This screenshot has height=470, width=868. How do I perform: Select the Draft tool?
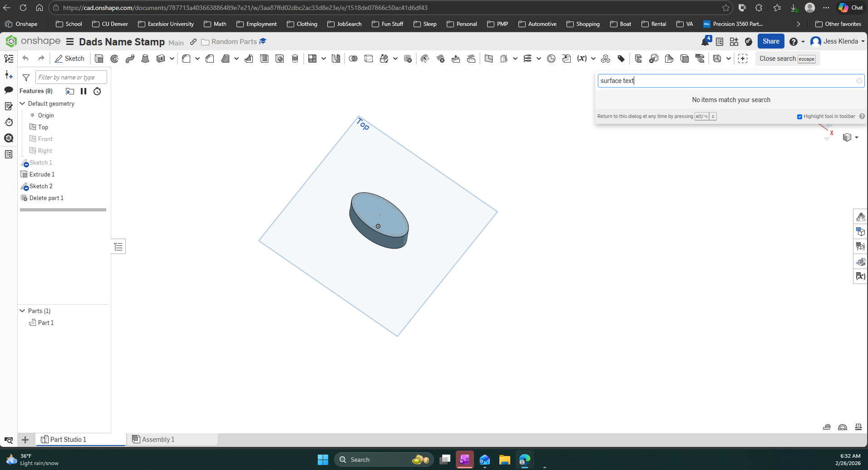(x=225, y=59)
